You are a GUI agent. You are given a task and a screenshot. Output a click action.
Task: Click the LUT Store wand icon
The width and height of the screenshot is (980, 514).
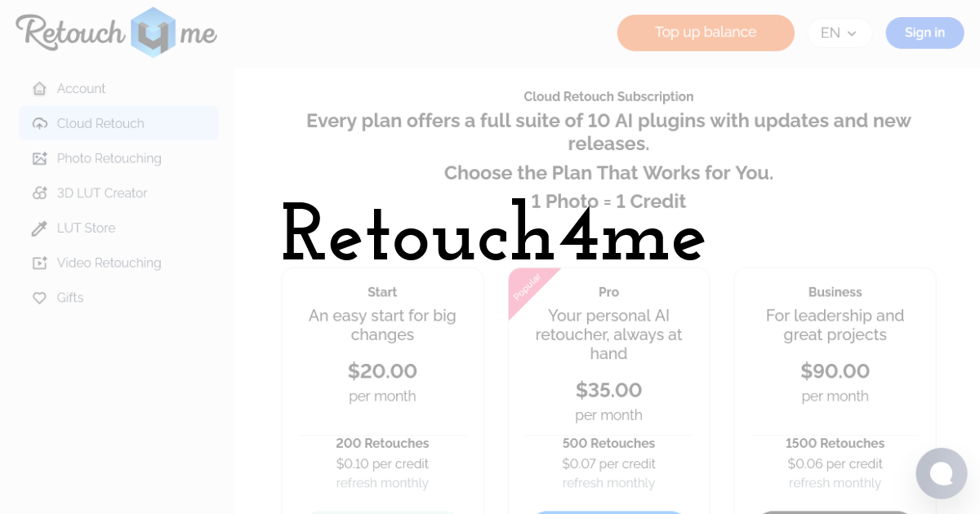(x=39, y=228)
